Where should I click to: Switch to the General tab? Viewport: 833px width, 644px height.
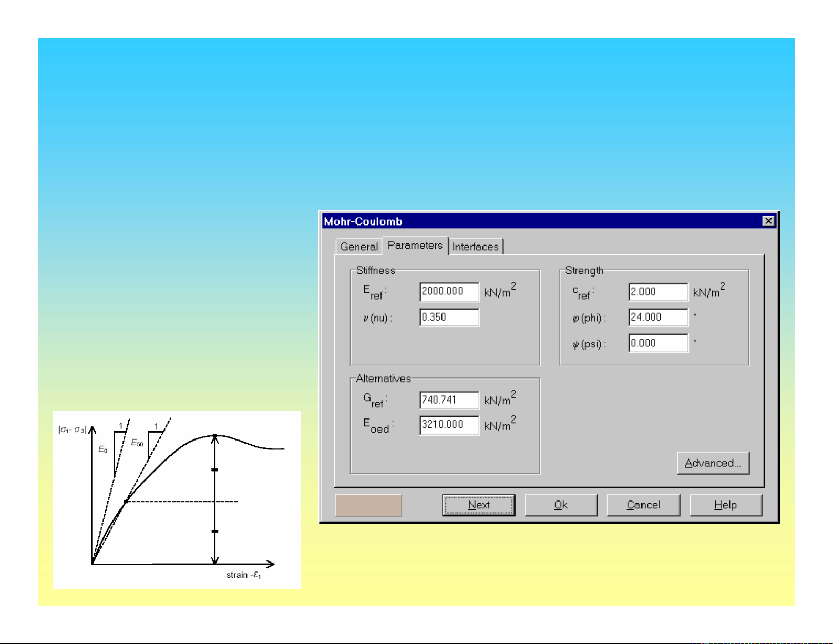coord(359,247)
